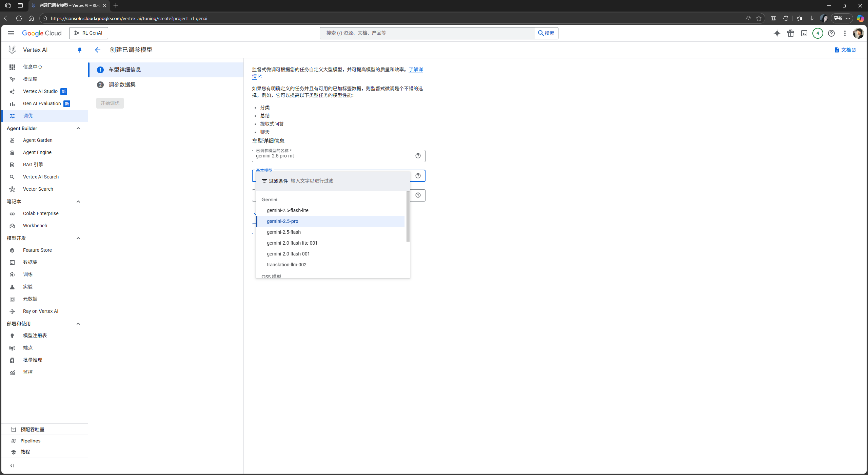The image size is (868, 475).
Task: Go to browser home page
Action: point(31,18)
